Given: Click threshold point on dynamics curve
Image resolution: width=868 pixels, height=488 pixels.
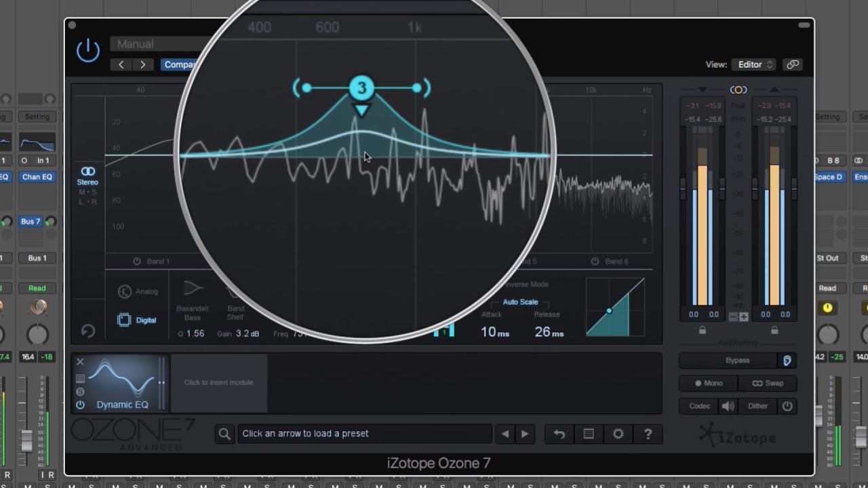Looking at the screenshot, I should point(609,310).
